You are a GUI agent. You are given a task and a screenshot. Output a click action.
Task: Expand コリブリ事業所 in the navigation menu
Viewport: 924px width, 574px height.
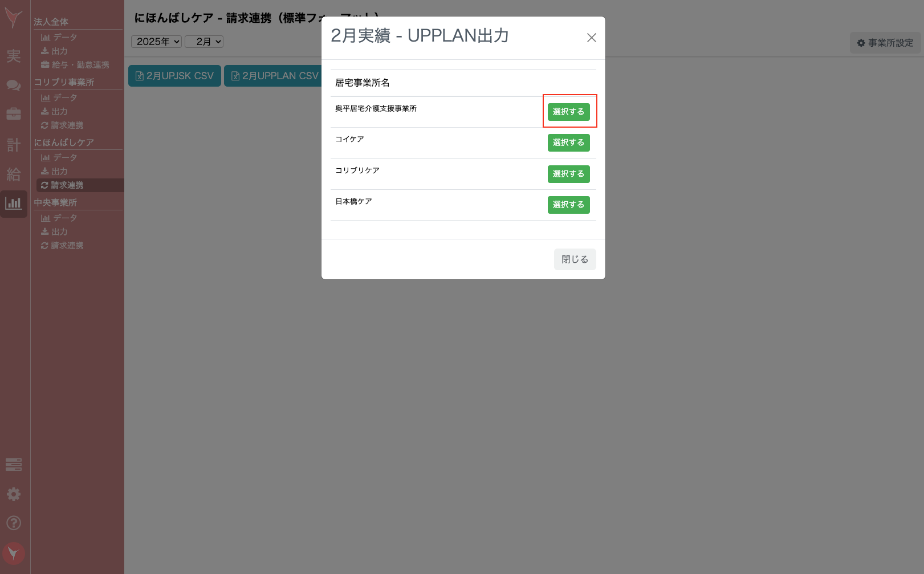coord(64,82)
